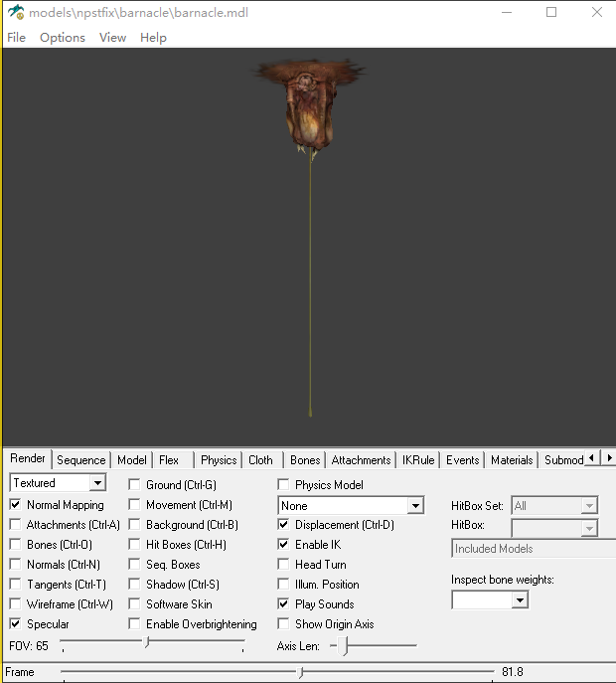This screenshot has width=616, height=683.
Task: Select the Render tab
Action: pos(28,458)
